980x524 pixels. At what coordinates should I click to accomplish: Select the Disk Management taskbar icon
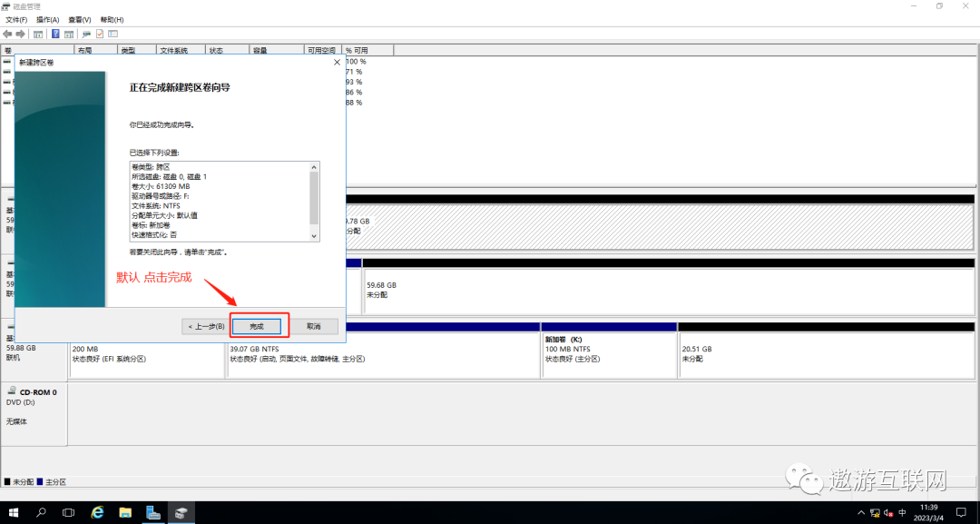[x=181, y=513]
